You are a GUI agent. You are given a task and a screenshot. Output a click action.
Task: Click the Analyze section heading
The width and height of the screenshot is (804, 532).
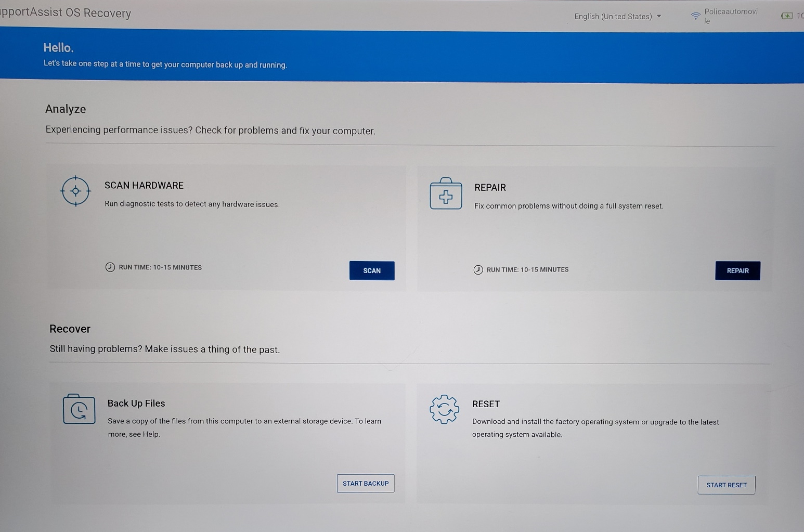66,109
